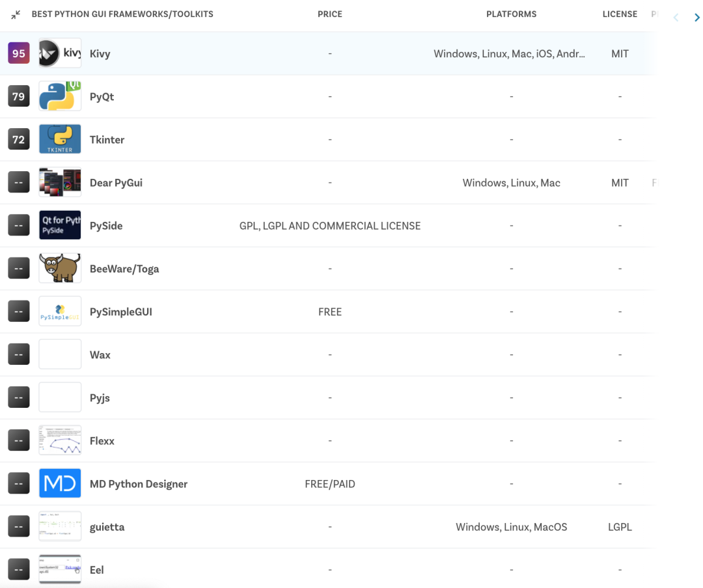The width and height of the screenshot is (703, 588).
Task: Open the PySimpleGUI name link
Action: tap(121, 312)
